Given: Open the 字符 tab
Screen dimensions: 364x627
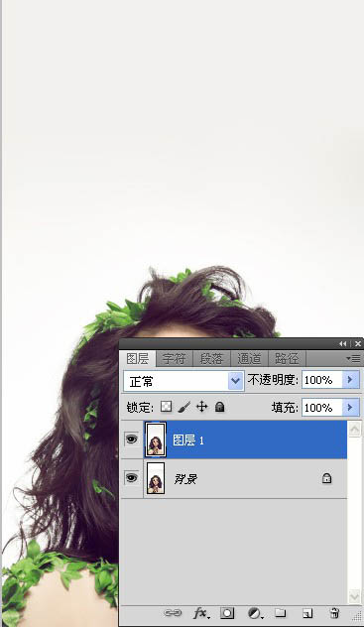Looking at the screenshot, I should 175,359.
